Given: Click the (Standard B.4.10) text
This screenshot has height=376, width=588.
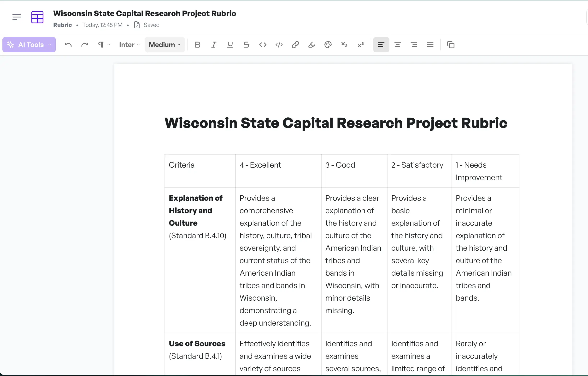Looking at the screenshot, I should point(198,236).
